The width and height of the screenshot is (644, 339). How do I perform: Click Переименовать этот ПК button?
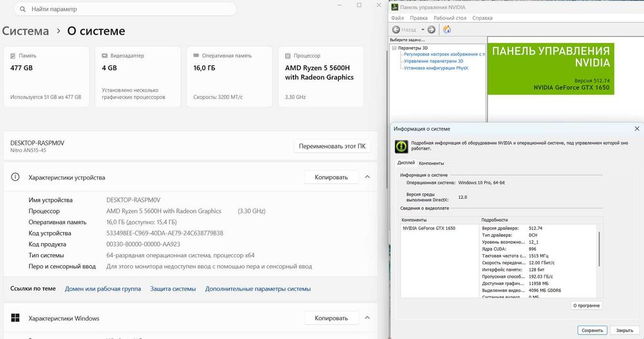(x=332, y=146)
